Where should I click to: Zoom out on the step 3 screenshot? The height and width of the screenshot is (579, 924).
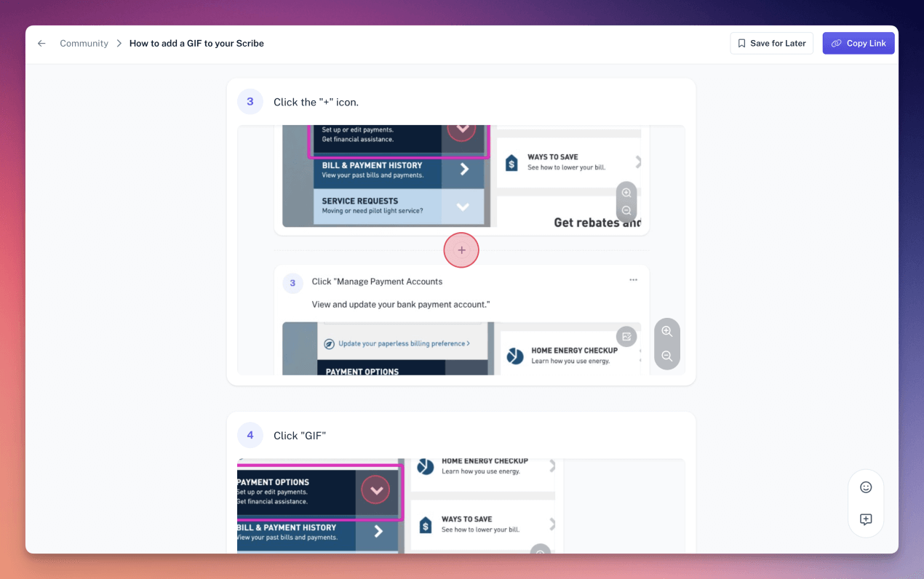(x=626, y=211)
